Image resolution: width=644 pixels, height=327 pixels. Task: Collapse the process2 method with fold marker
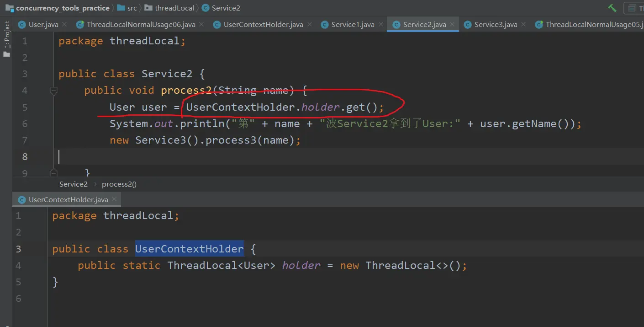[x=53, y=91]
